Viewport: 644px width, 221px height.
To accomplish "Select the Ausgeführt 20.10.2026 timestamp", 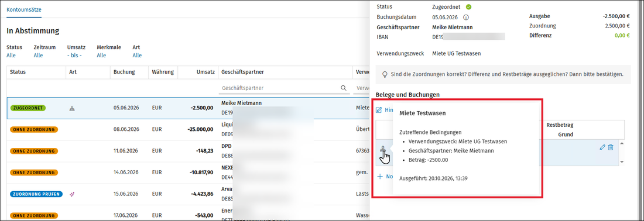I will coord(434,178).
